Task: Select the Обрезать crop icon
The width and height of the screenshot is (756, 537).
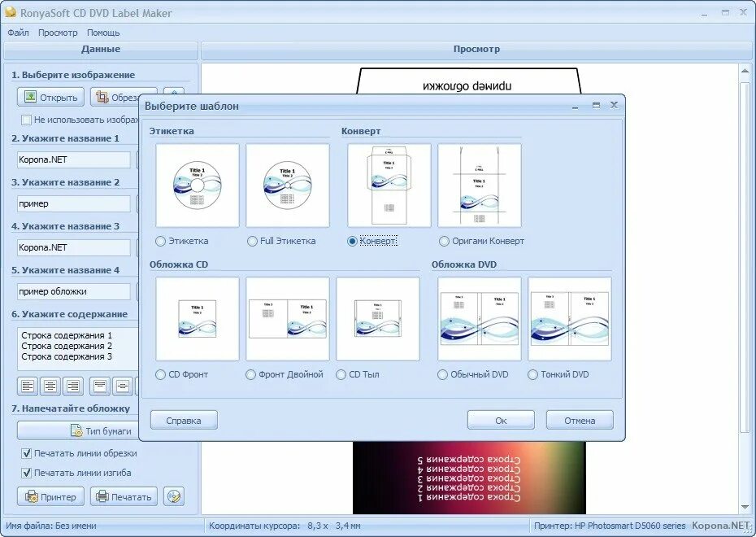Action: [x=102, y=97]
